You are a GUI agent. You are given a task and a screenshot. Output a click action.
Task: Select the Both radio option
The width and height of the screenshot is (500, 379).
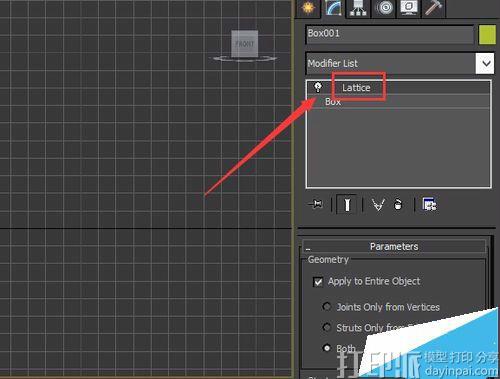[327, 348]
